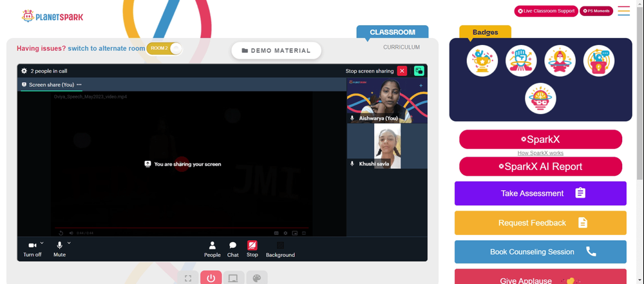Toggle the ROOM 2 alternate room switch

(164, 48)
